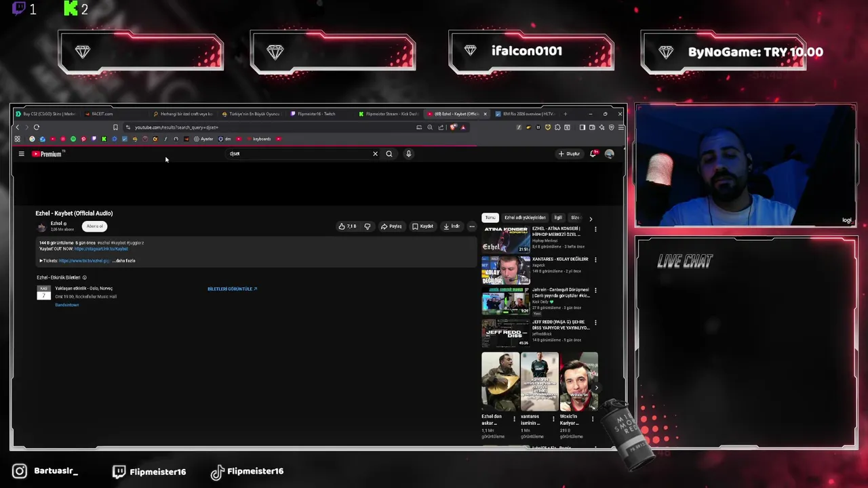The image size is (868, 488).
Task: Open YouTube notifications bell
Action: [x=593, y=154]
